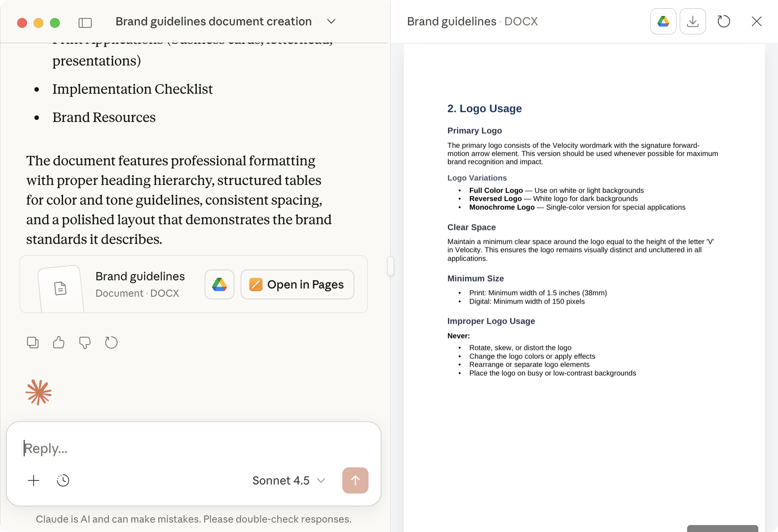The width and height of the screenshot is (778, 532).
Task: Select Brand guidelines document creation title
Action: point(213,21)
